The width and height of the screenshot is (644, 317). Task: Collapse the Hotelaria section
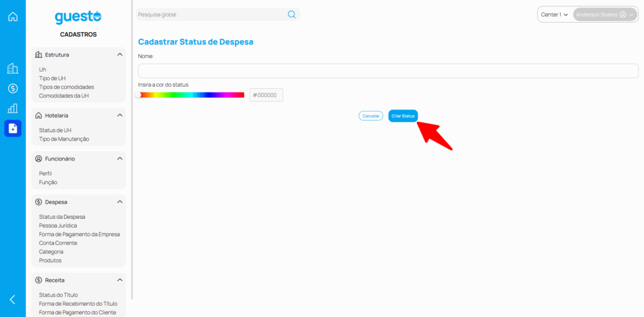click(x=119, y=116)
